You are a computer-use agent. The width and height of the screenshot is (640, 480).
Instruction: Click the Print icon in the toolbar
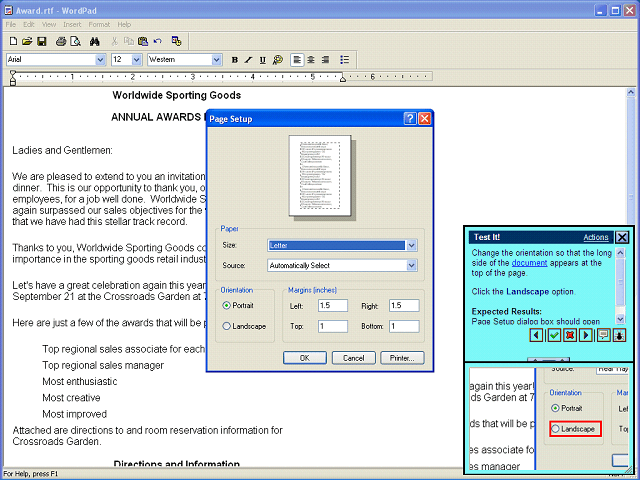click(61, 41)
